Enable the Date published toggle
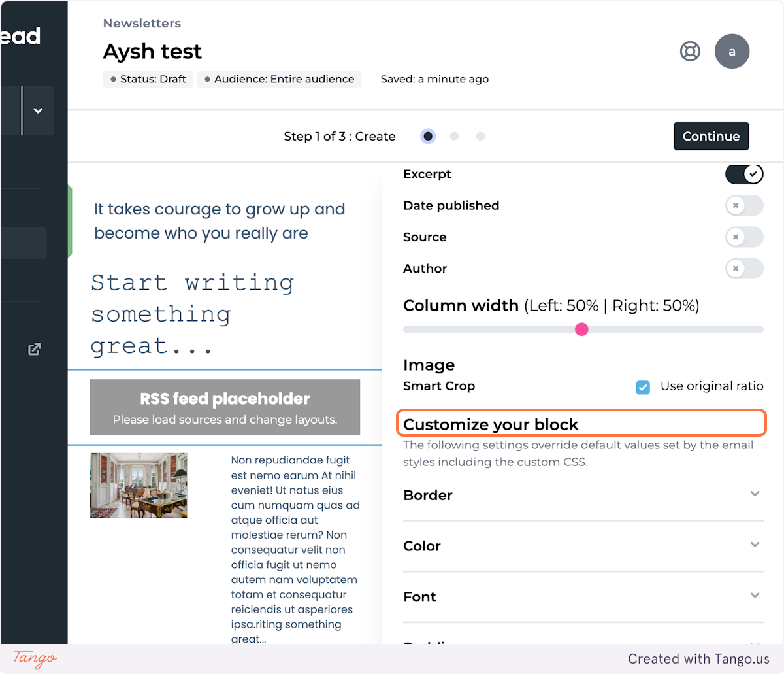This screenshot has width=784, height=674. tap(744, 205)
